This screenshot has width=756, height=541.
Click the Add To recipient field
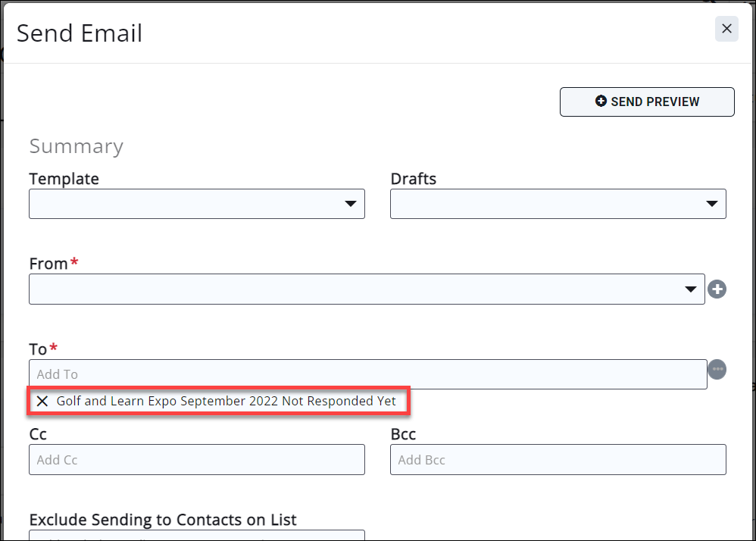click(367, 374)
